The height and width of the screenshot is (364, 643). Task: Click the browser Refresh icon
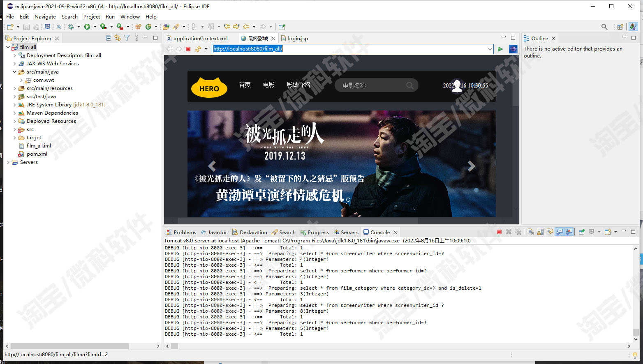(x=198, y=49)
